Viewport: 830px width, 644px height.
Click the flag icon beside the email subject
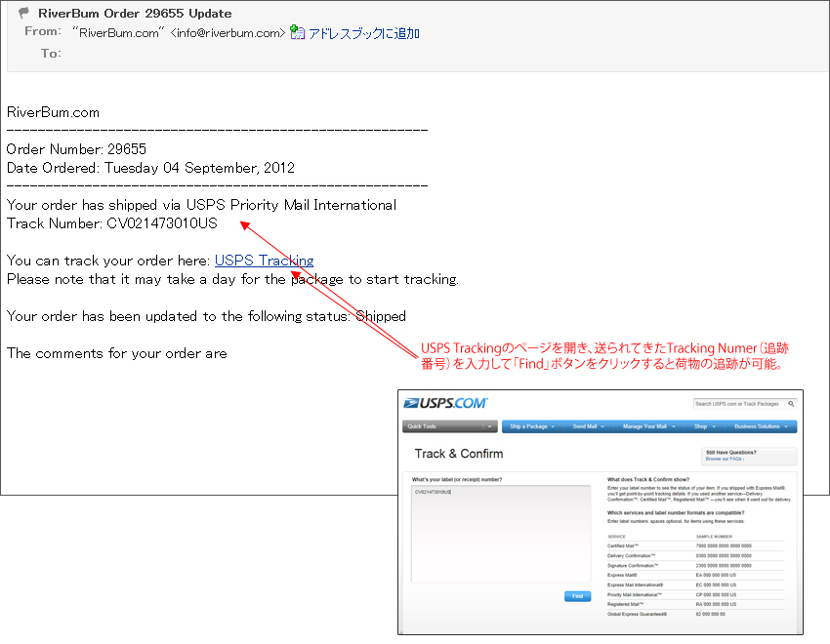click(23, 12)
